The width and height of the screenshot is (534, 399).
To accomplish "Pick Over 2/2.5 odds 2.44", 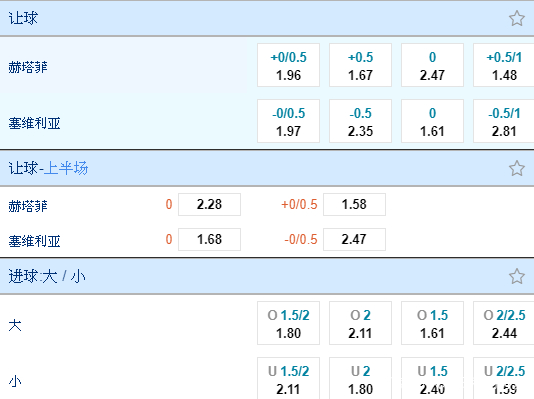I will [x=504, y=323].
